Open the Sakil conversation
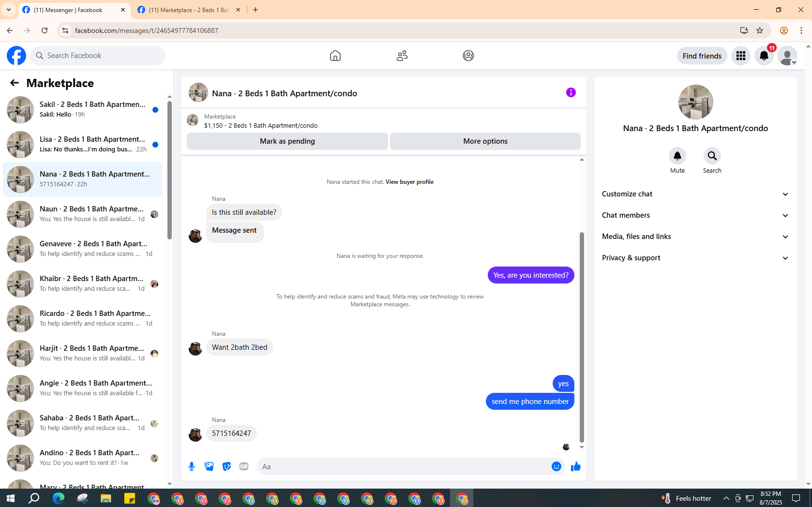Image resolution: width=812 pixels, height=507 pixels. point(83,110)
